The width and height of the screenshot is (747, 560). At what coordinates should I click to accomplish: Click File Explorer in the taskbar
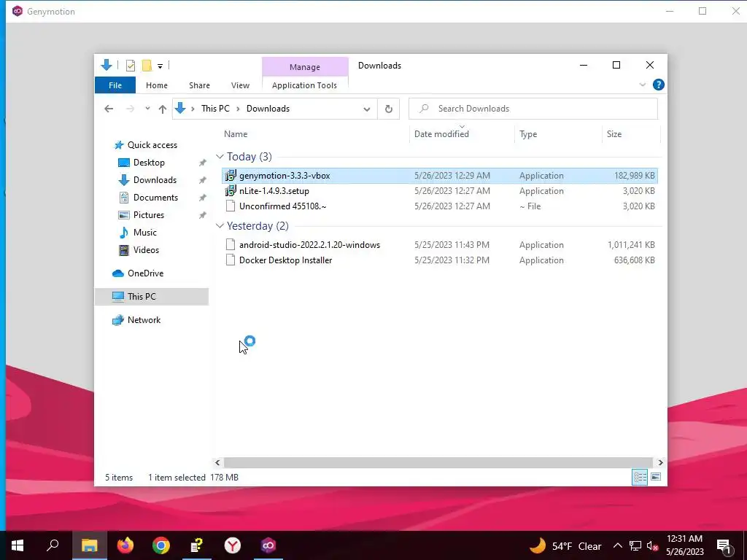coord(89,545)
